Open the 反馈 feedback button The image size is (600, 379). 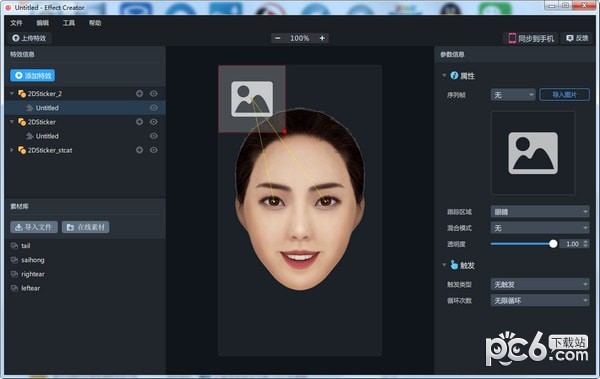577,38
